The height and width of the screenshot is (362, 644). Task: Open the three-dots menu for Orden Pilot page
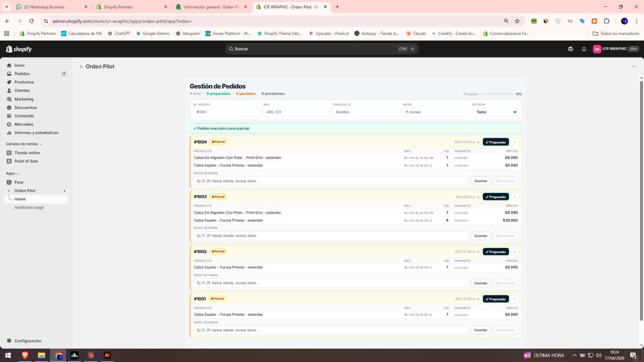(x=634, y=66)
